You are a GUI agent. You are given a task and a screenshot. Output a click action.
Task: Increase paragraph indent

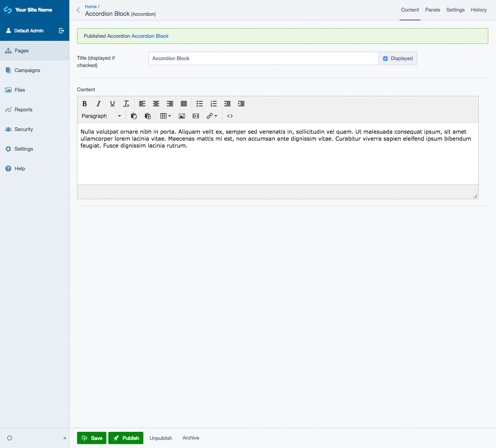pyautogui.click(x=241, y=104)
